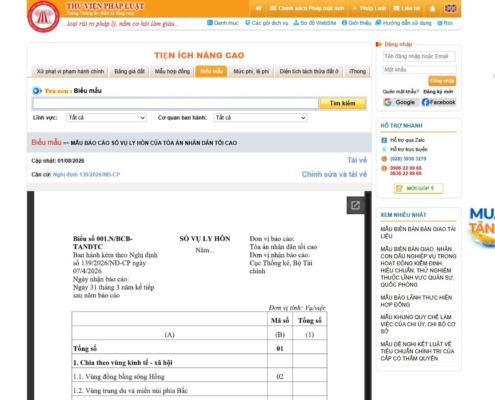Click hotline number 0906 22 99 66
This screenshot has height=400, width=495.
click(x=406, y=168)
